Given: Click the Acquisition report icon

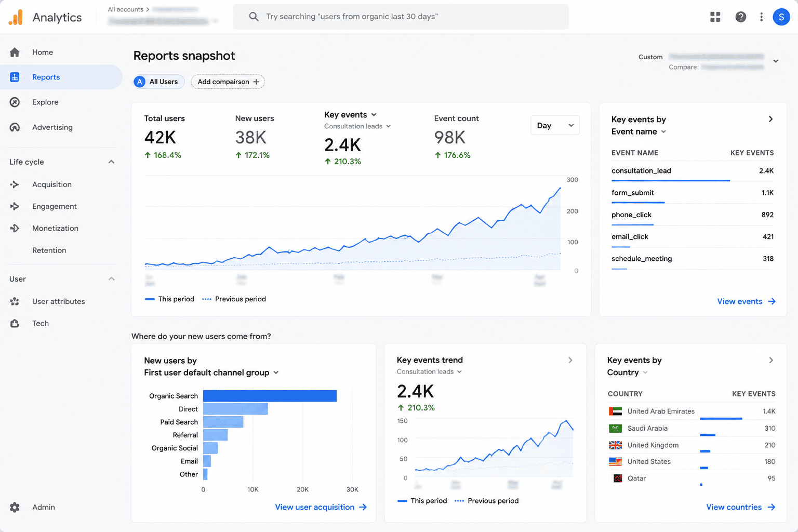Looking at the screenshot, I should pos(15,184).
